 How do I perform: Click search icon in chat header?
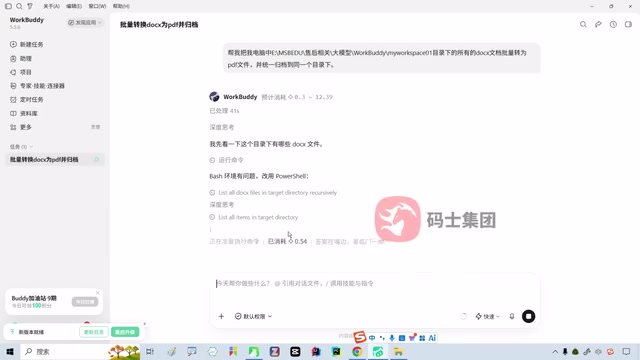tap(583, 24)
